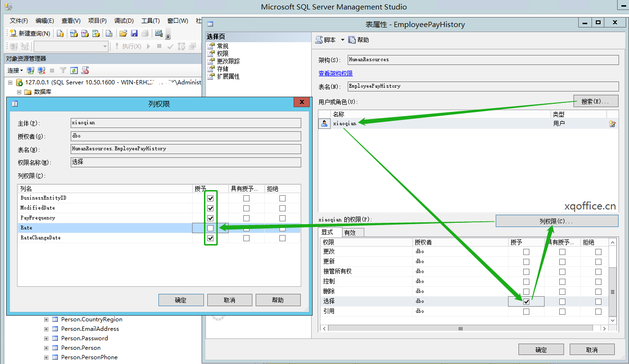Screen dimensions: 629x364
Task: Click 确定 in the table properties window
Action: (541, 350)
